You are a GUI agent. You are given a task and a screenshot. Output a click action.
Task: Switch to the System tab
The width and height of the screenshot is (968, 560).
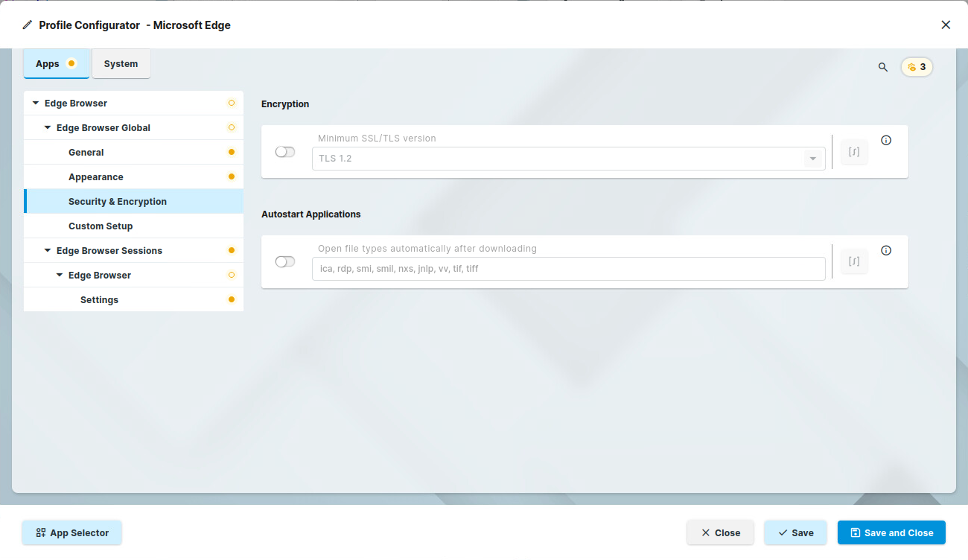pos(121,64)
